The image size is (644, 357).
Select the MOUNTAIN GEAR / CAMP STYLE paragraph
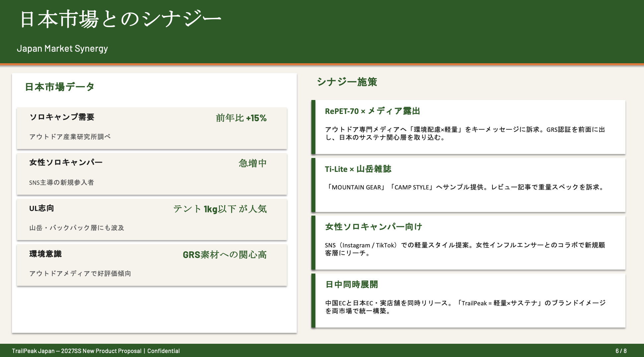(466, 187)
